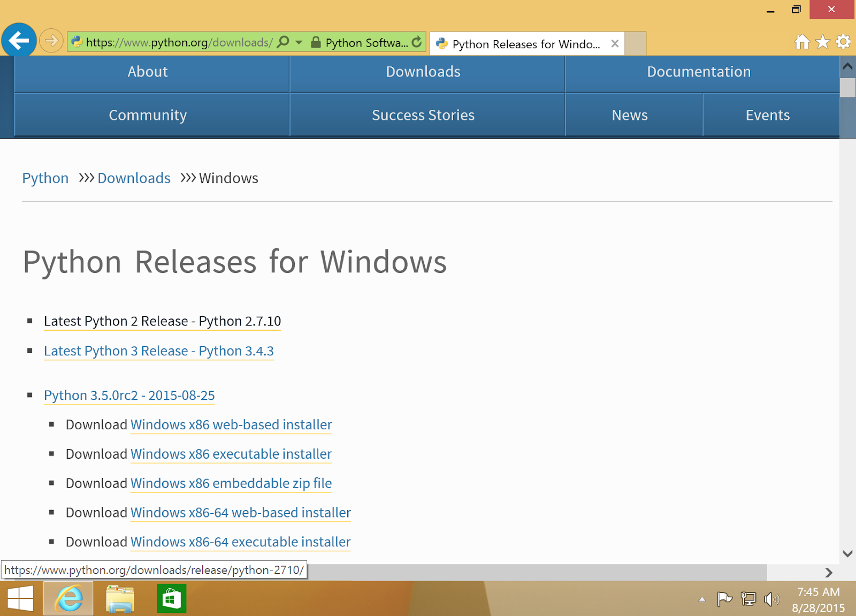Screen dimensions: 856x616
Task: Click the Internet Explorer taskbar icon
Action: tap(68, 598)
